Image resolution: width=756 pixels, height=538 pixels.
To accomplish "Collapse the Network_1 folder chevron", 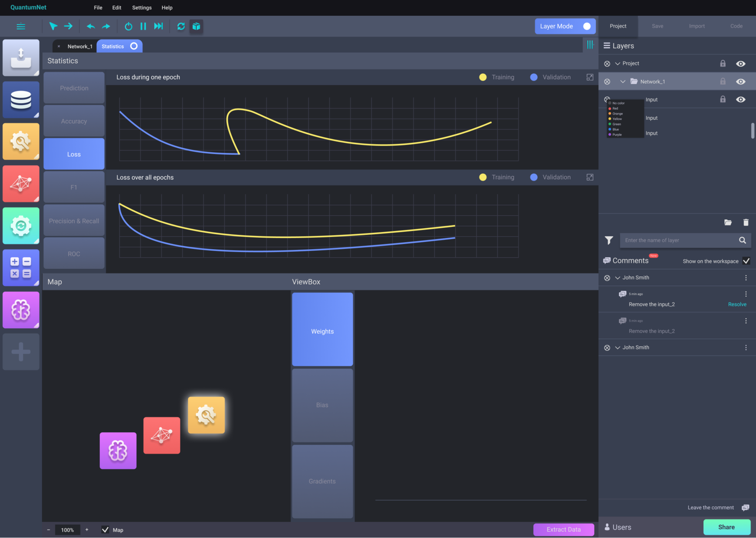I will [623, 81].
